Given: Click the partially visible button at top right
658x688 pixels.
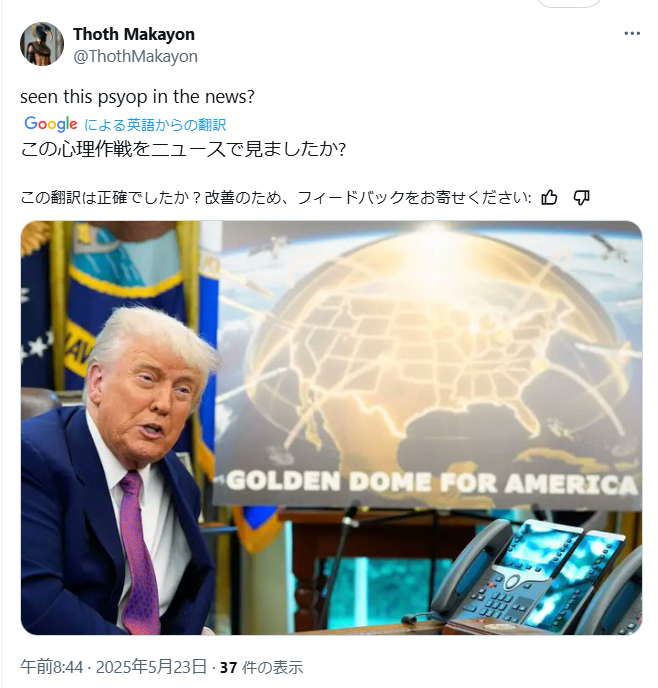Looking at the screenshot, I should click(x=569, y=3).
